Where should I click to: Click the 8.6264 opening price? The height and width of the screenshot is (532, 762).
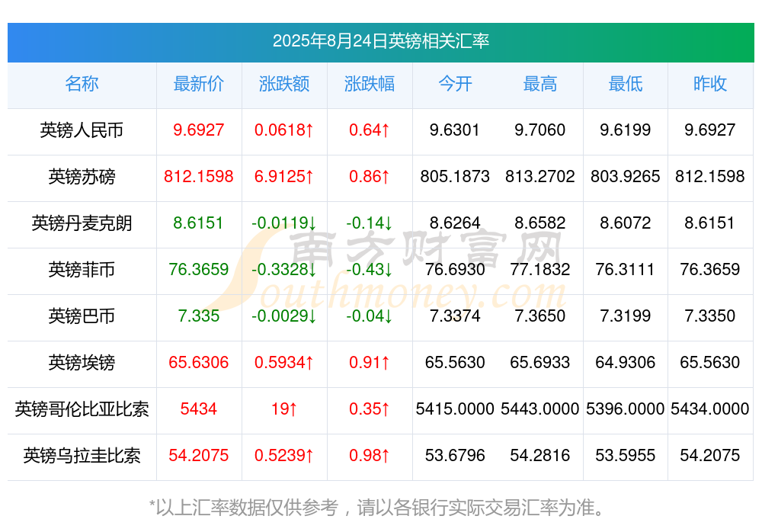click(455, 223)
